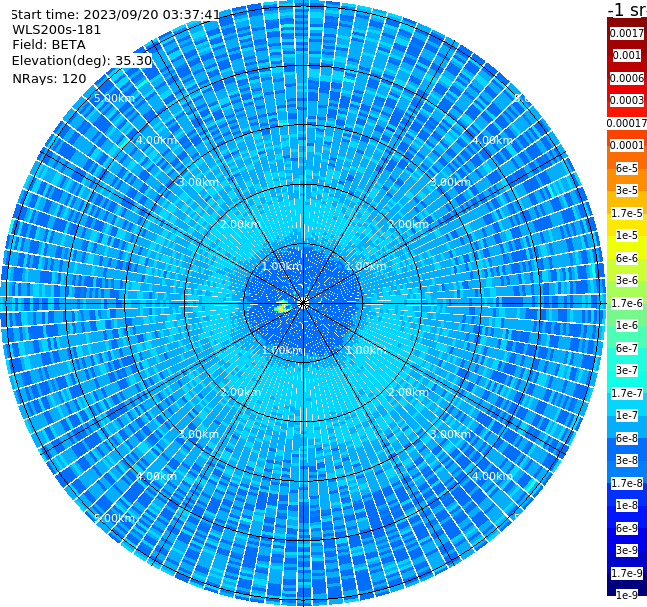Select the 6e-6 colorbar label
Image resolution: width=647 pixels, height=607 pixels.
(627, 258)
